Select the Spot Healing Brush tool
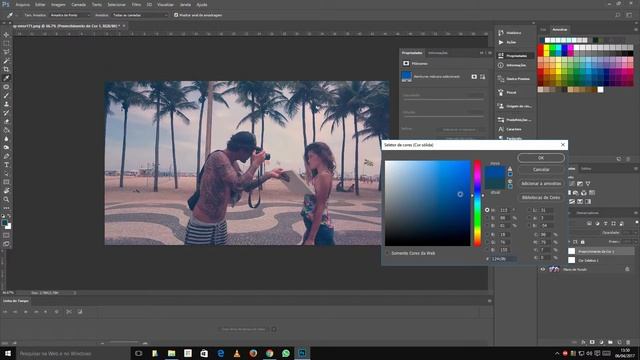Viewport: 640px width, 360px height. [6, 87]
